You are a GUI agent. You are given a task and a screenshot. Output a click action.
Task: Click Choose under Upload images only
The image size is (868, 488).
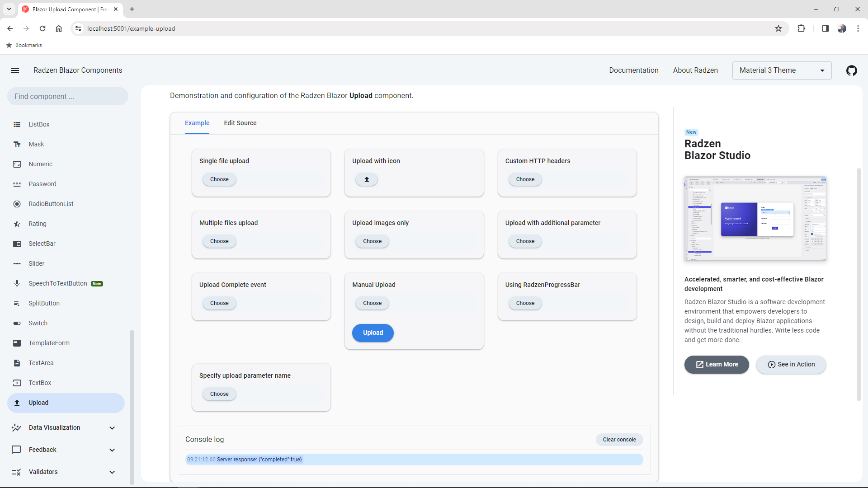pyautogui.click(x=372, y=241)
